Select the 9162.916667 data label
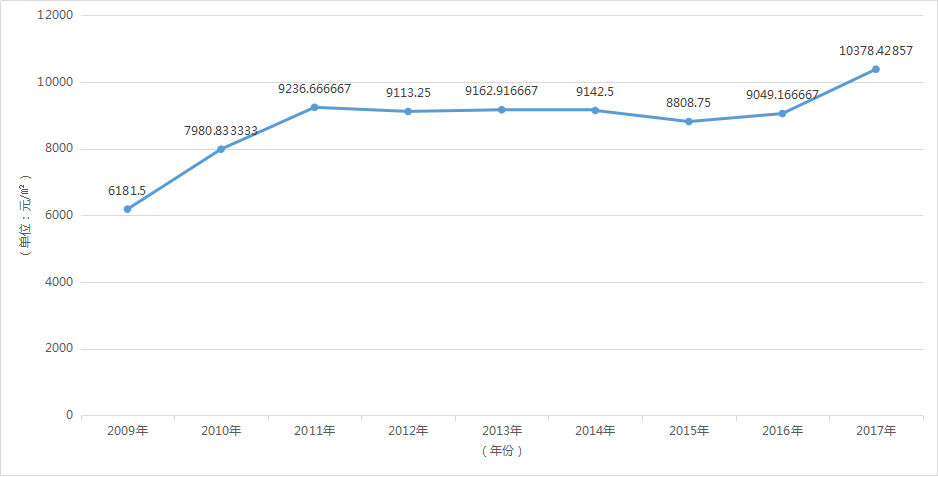Screen dimensions: 938x477 [501, 91]
